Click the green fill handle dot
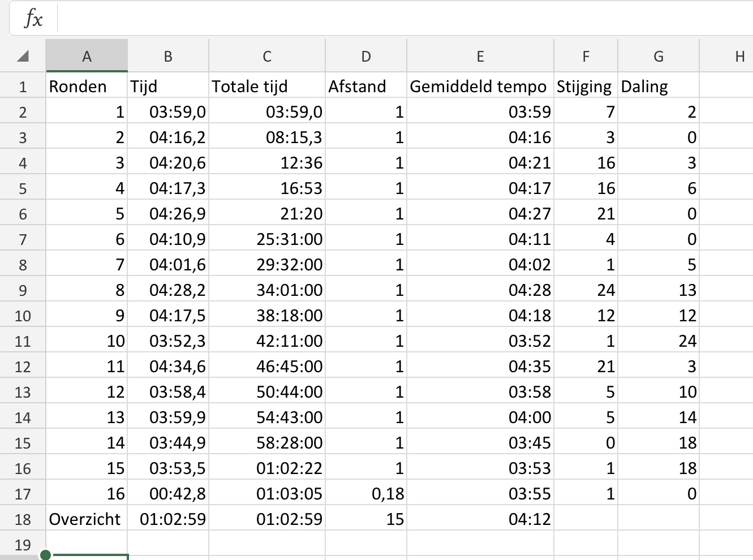 pos(46,555)
